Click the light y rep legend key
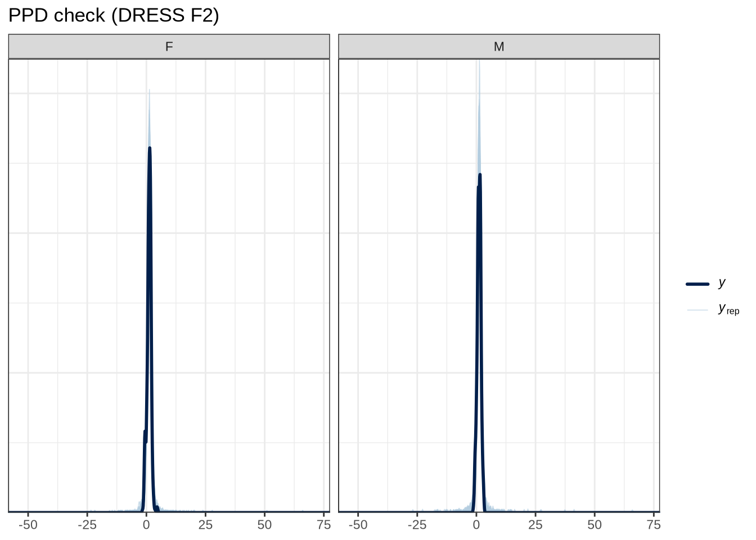Image resolution: width=756 pixels, height=540 pixels. pos(697,310)
